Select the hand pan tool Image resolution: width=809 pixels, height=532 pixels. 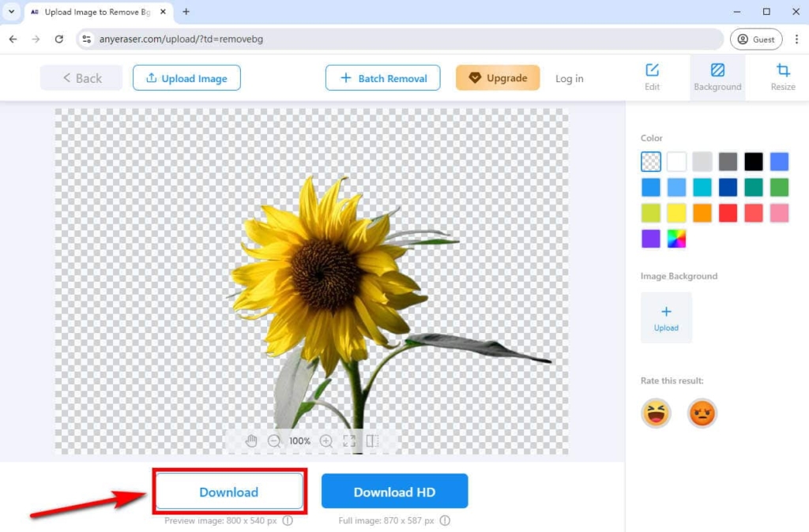[x=251, y=441]
